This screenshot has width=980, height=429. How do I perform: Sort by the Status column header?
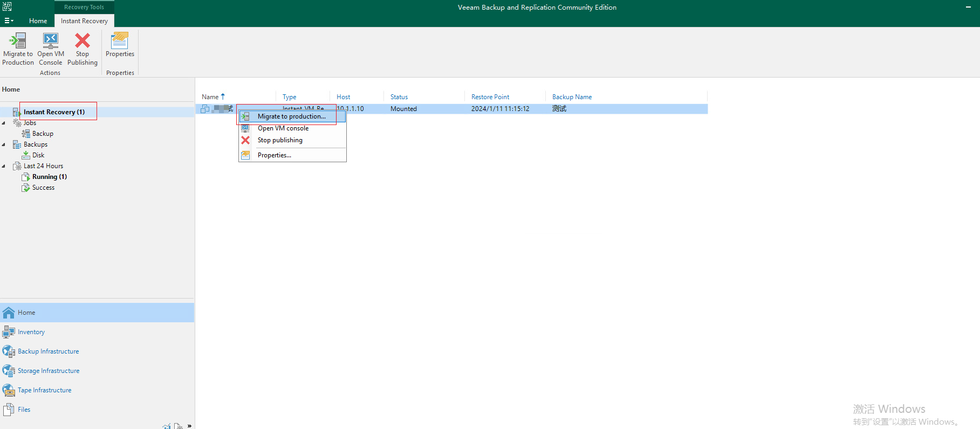pos(399,97)
